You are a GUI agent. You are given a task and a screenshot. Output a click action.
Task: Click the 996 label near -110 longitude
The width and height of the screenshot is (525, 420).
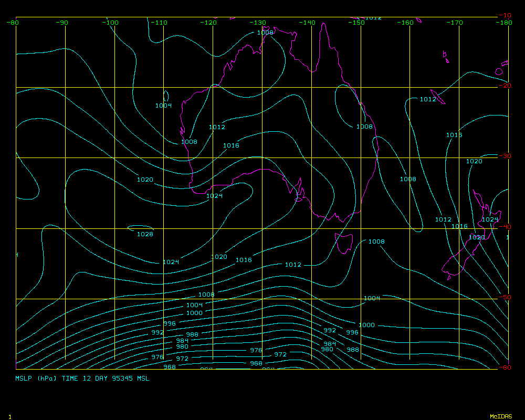coord(170,323)
